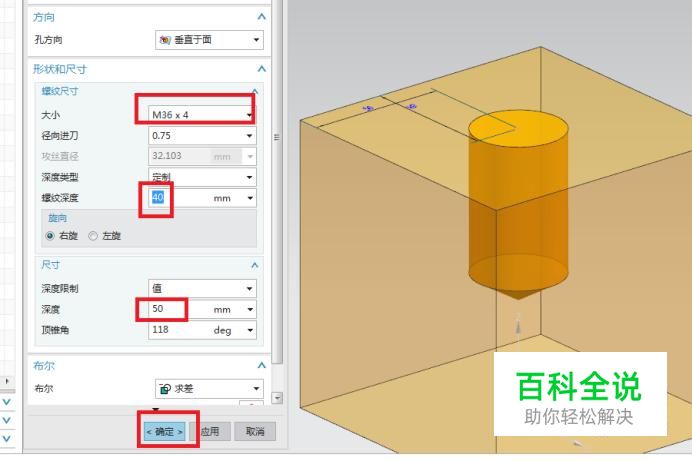The image size is (692, 461).
Task: Click the dialog scrollbar down arrow
Action: tap(277, 398)
